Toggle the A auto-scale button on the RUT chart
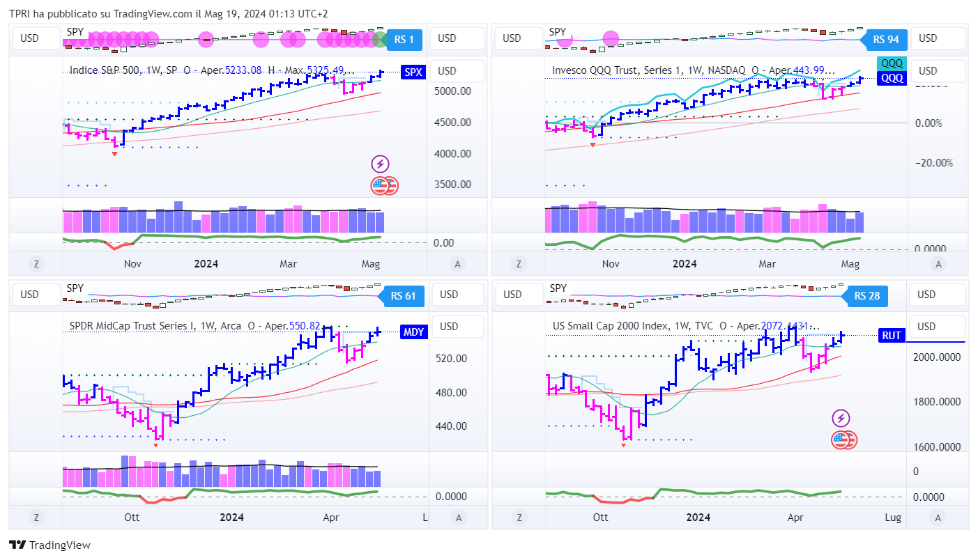 939,518
